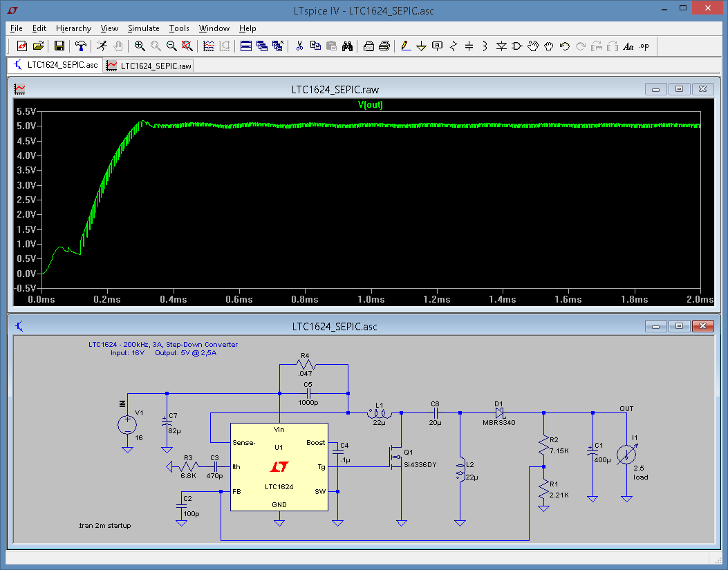Image resolution: width=728 pixels, height=570 pixels.
Task: Click the Si4336DY transistor label
Action: click(x=420, y=464)
